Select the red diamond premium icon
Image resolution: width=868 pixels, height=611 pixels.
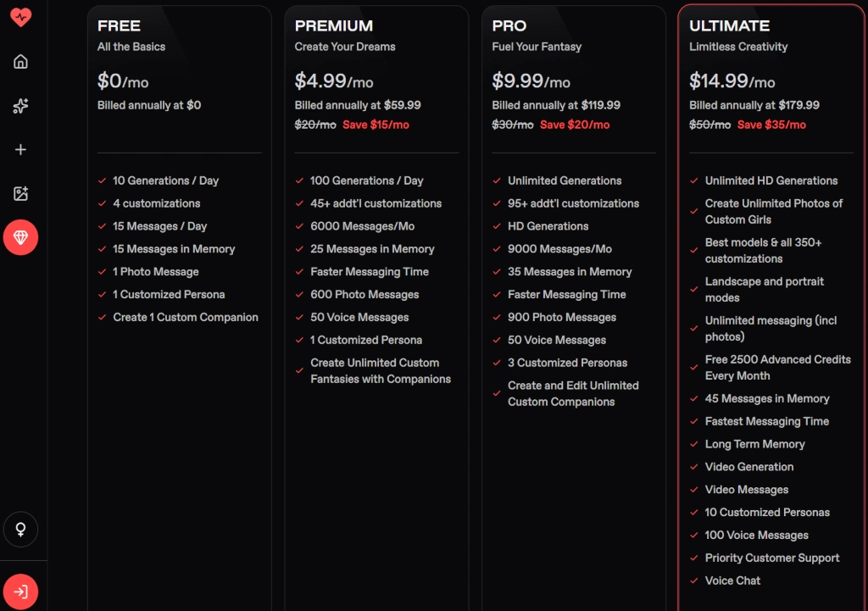(20, 238)
